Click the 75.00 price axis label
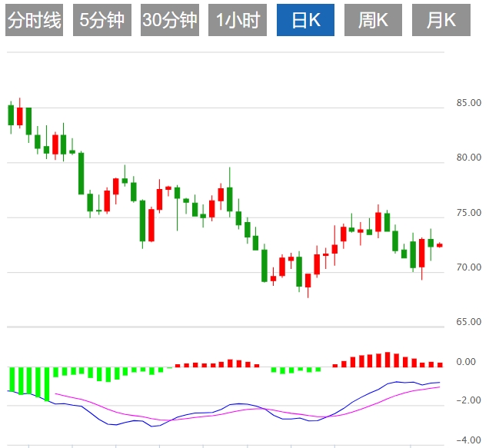Viewport: 489px width, 448px height. pos(468,213)
